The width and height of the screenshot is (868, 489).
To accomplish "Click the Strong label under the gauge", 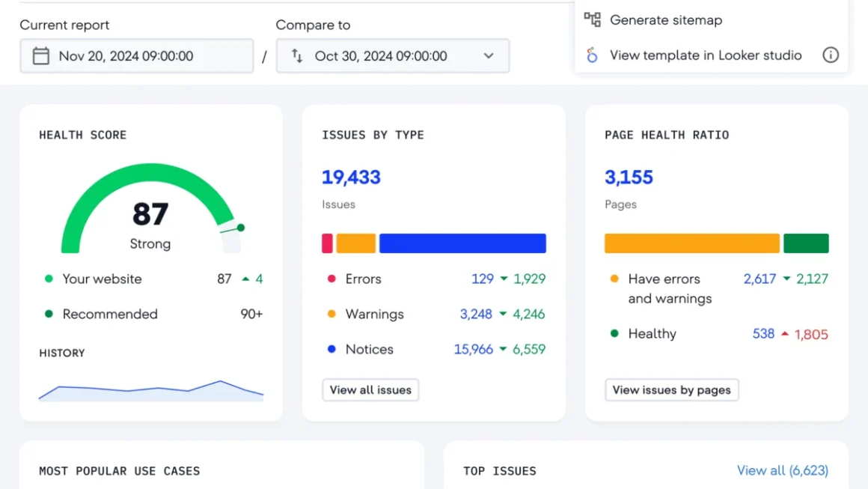I will pyautogui.click(x=150, y=244).
